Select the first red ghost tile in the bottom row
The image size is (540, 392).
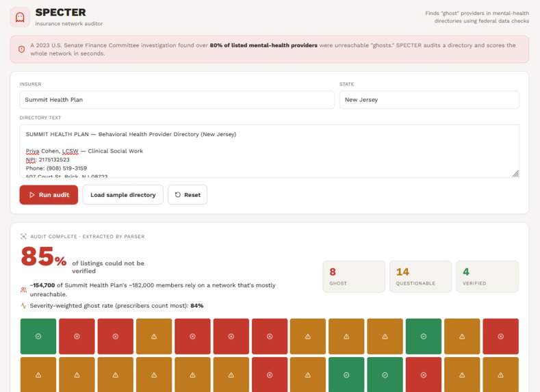pyautogui.click(x=270, y=374)
